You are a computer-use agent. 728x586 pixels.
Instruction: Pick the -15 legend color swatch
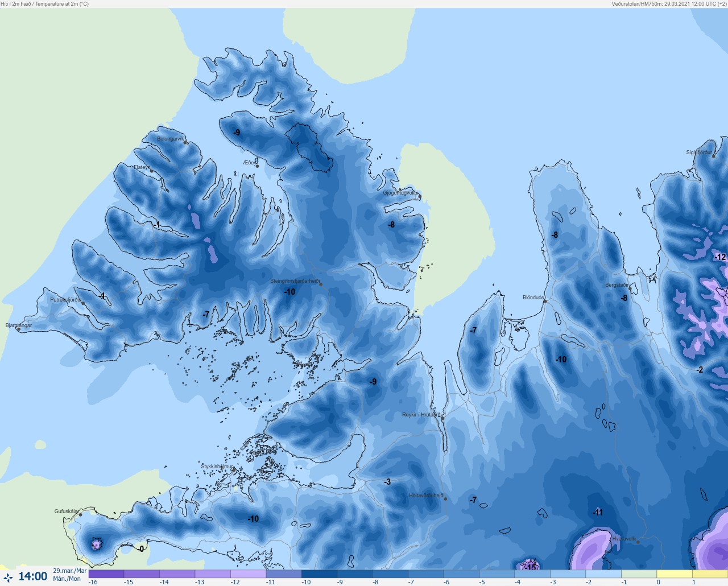tap(142, 574)
